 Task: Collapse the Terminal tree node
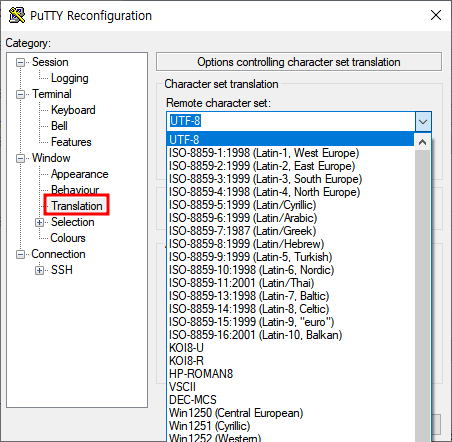tap(21, 94)
